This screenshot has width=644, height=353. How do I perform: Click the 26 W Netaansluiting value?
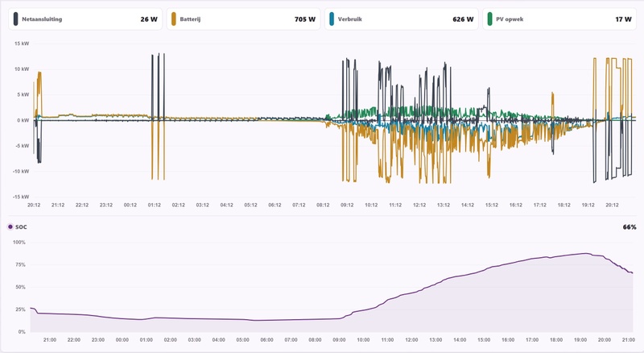tap(149, 19)
